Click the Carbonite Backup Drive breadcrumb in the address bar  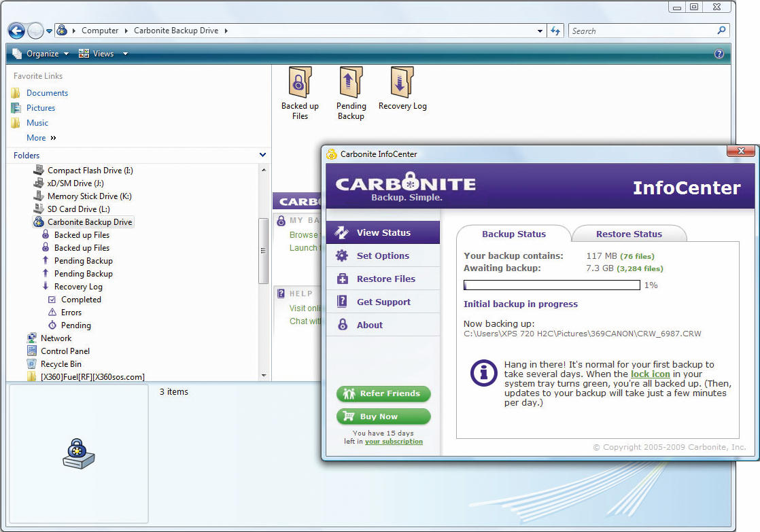[176, 31]
